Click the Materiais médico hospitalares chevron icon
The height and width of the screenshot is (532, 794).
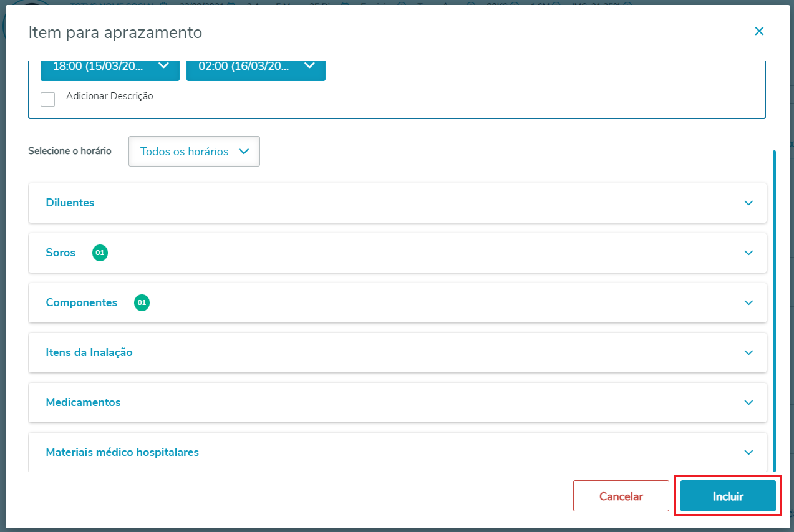tap(748, 452)
